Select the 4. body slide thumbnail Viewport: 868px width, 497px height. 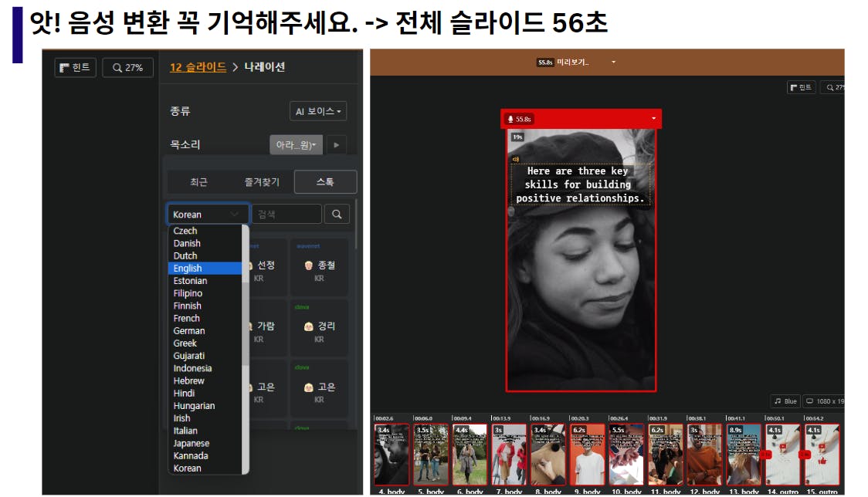coord(392,455)
